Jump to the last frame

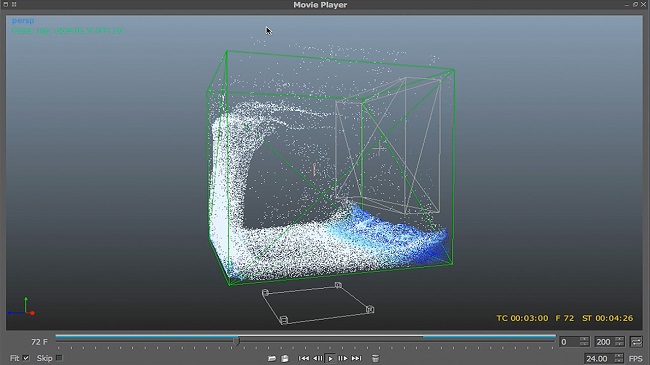coord(357,358)
